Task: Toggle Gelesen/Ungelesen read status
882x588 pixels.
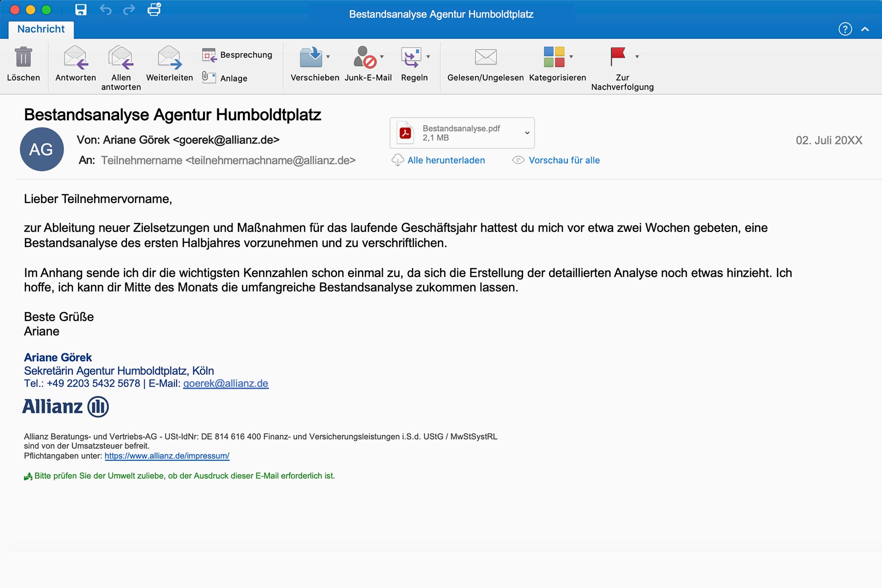Action: tap(486, 57)
